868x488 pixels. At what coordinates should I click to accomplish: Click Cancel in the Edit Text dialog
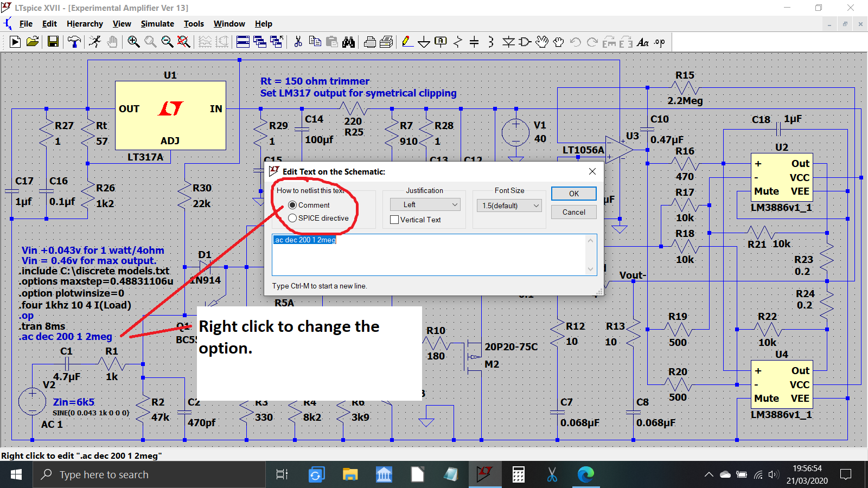pos(574,212)
